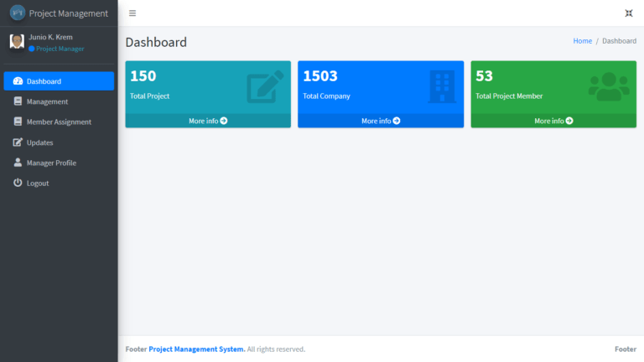Click the Logout power icon
The image size is (644, 362).
pyautogui.click(x=18, y=183)
